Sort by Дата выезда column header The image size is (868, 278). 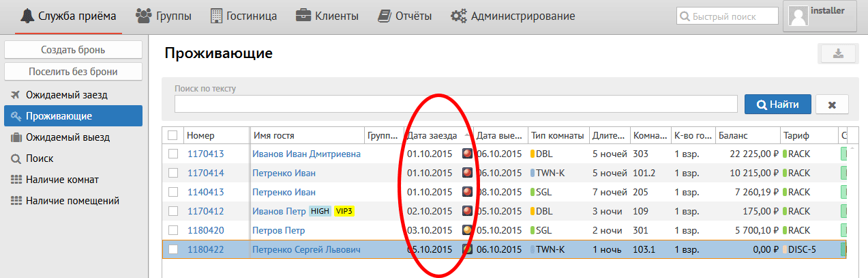coord(500,135)
